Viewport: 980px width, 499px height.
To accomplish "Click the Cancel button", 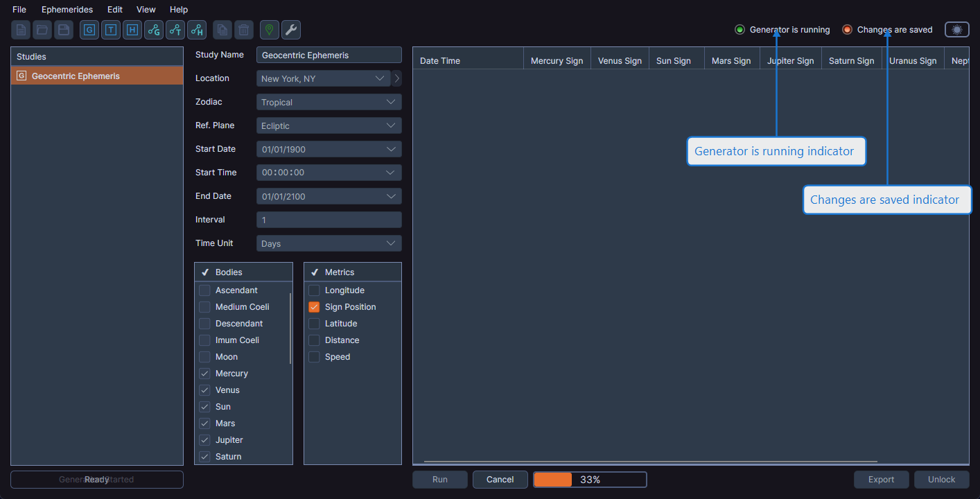I will click(x=500, y=479).
